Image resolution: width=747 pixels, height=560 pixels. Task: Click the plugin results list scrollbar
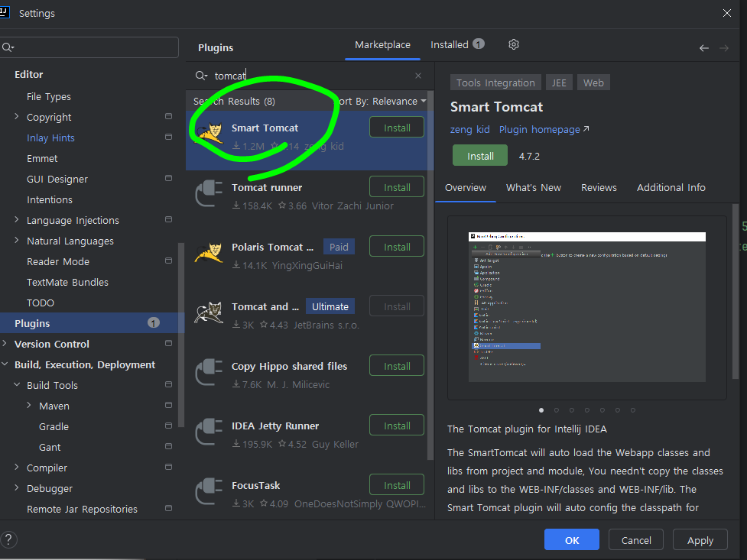point(430,277)
